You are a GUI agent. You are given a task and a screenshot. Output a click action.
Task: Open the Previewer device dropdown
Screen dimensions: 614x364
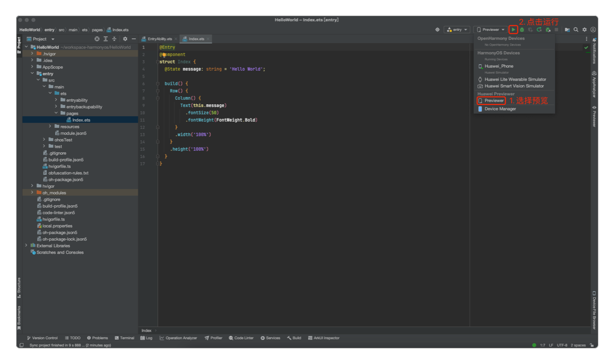(491, 30)
